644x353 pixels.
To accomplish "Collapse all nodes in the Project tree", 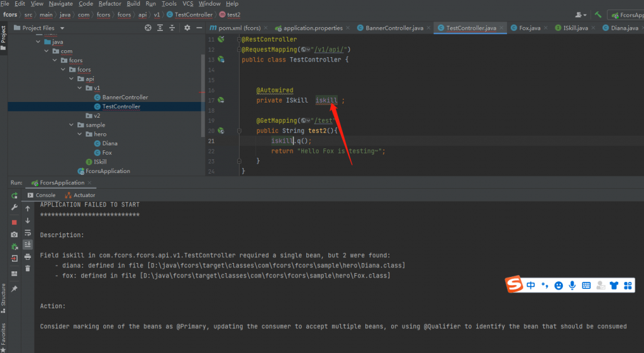I will [172, 28].
